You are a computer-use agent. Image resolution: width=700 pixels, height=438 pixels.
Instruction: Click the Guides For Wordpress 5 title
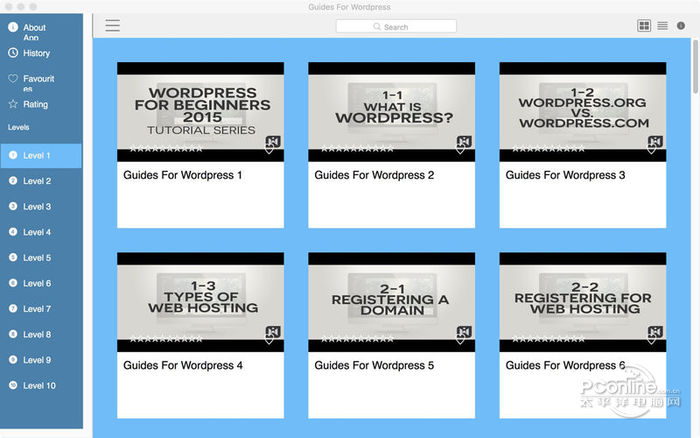(374, 365)
